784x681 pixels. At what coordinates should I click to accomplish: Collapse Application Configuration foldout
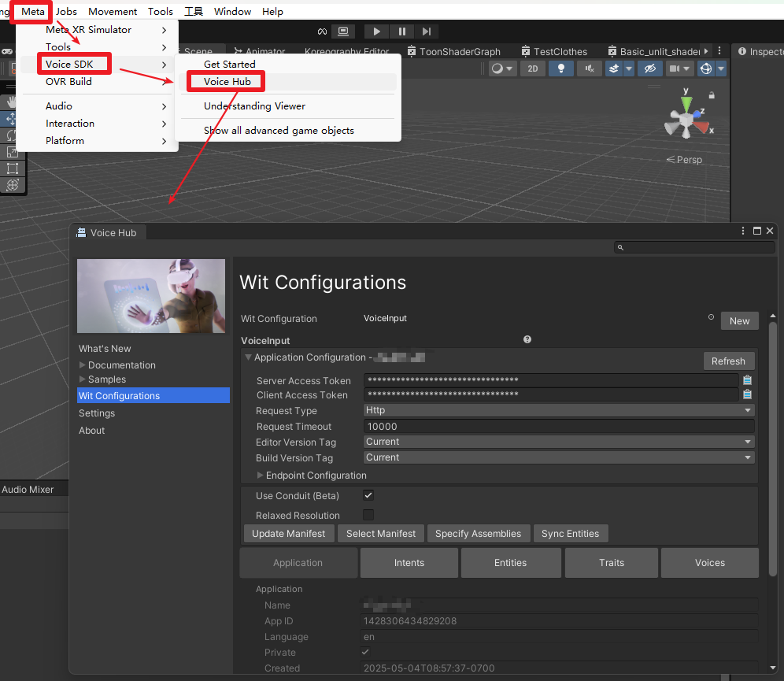pos(247,357)
